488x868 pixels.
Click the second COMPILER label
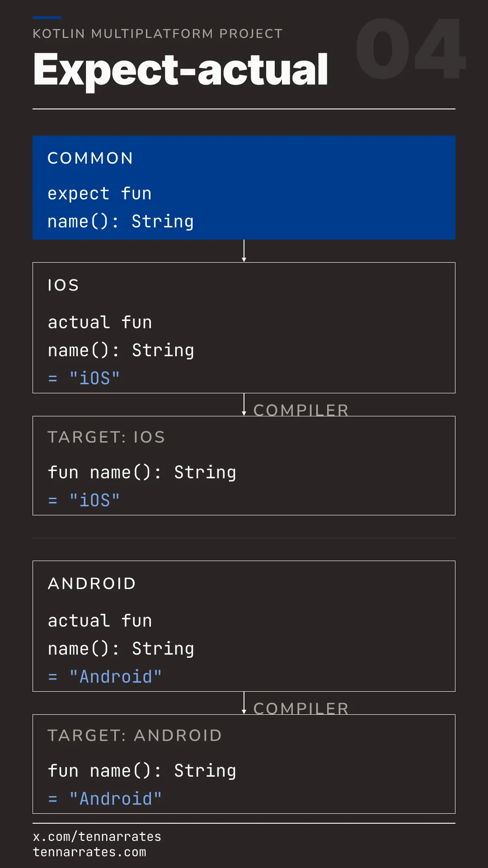click(301, 708)
